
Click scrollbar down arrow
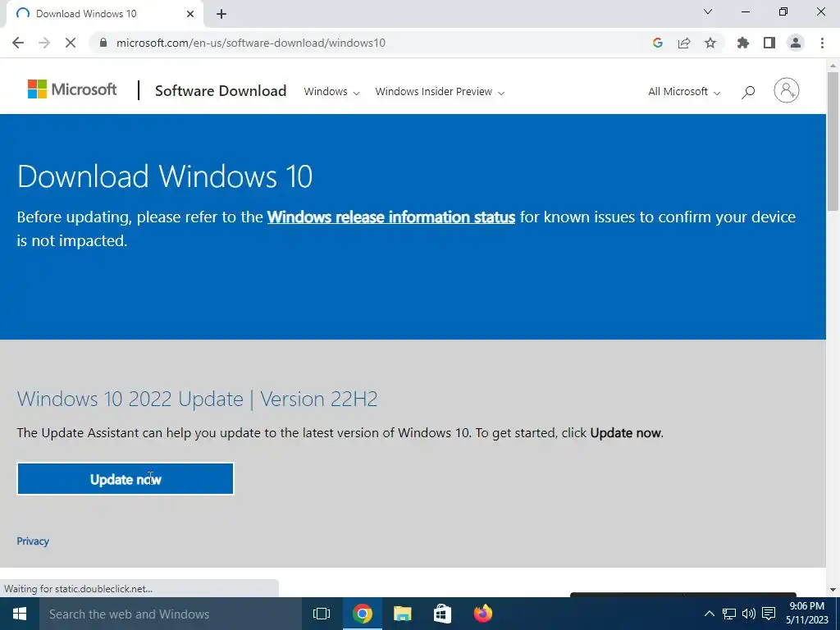[833, 590]
